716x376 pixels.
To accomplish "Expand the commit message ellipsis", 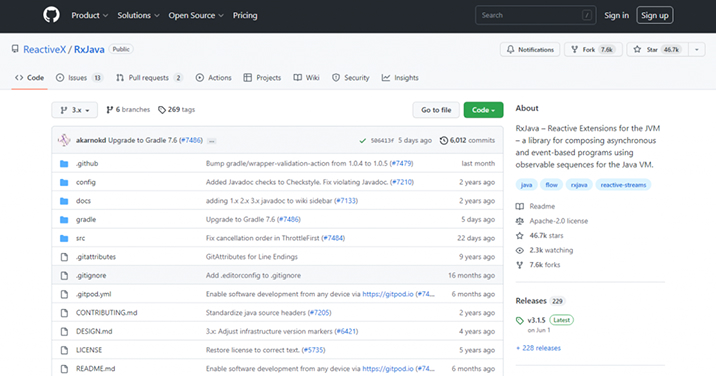I will (211, 141).
